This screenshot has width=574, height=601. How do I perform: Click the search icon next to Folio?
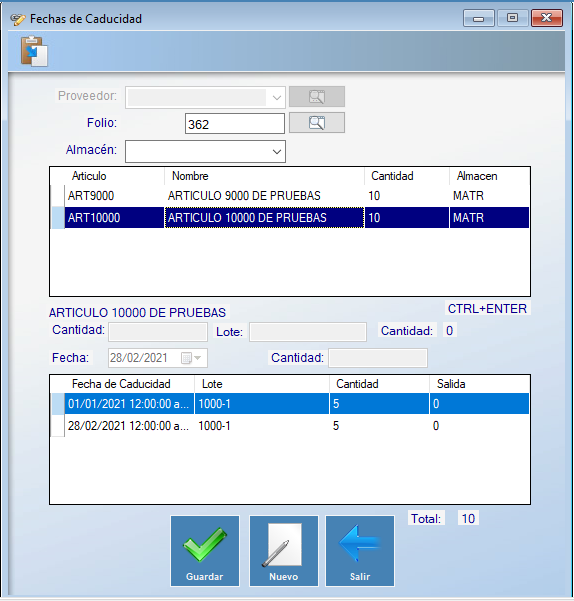317,123
